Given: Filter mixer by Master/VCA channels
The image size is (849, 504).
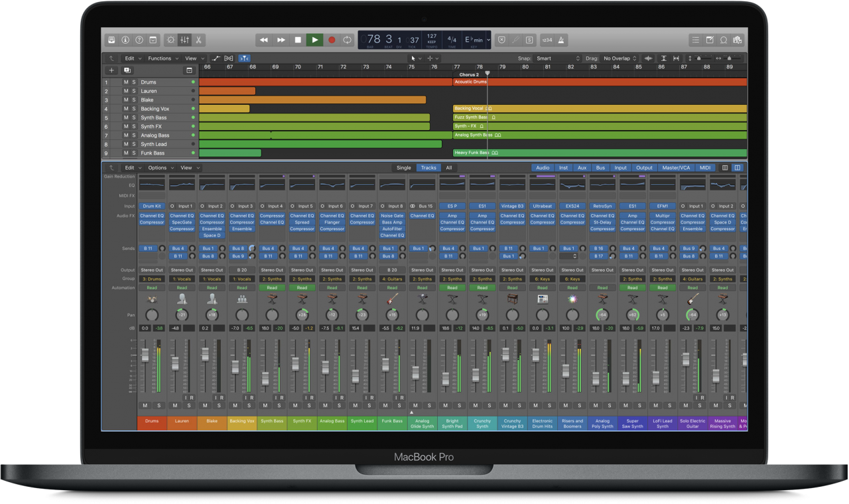Looking at the screenshot, I should (676, 168).
